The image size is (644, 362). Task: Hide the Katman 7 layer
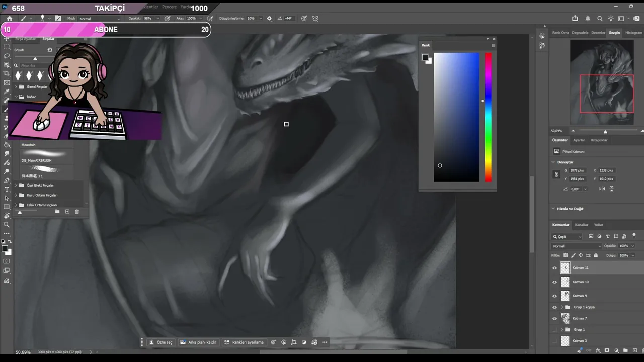click(555, 318)
